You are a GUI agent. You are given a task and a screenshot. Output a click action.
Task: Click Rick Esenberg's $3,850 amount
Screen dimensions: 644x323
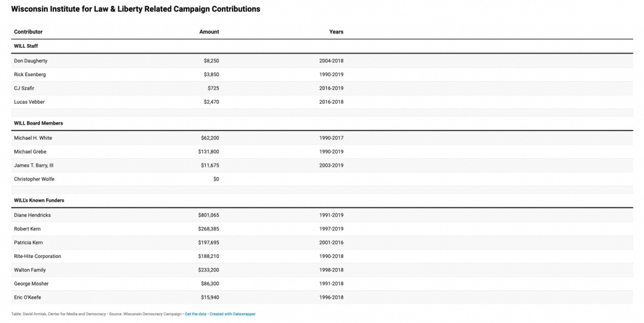click(x=211, y=75)
